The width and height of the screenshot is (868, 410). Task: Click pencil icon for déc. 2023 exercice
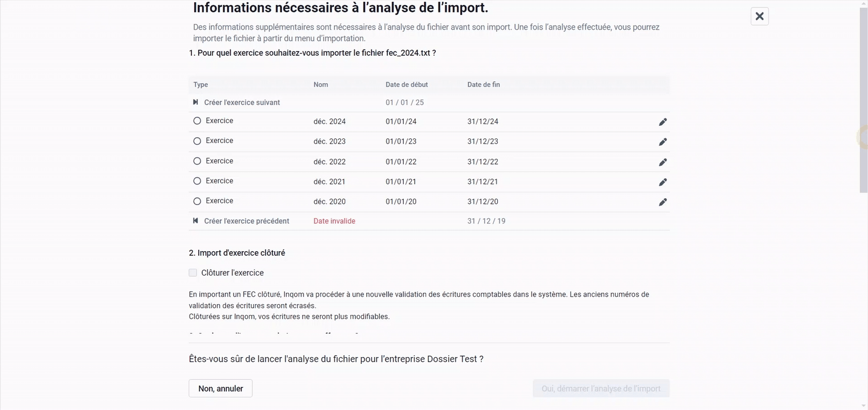662,142
